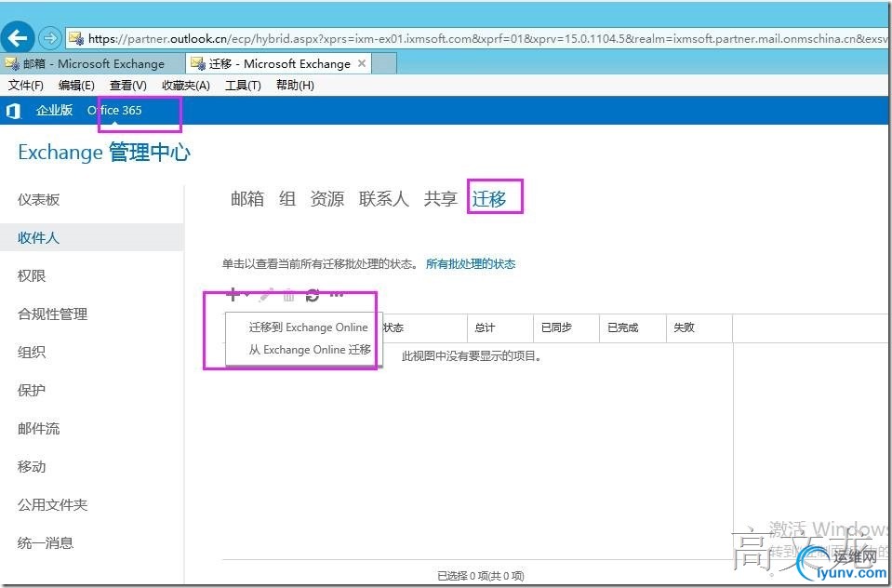Switch to the 资源 recipients tab
Image resolution: width=892 pixels, height=588 pixels.
pos(327,199)
